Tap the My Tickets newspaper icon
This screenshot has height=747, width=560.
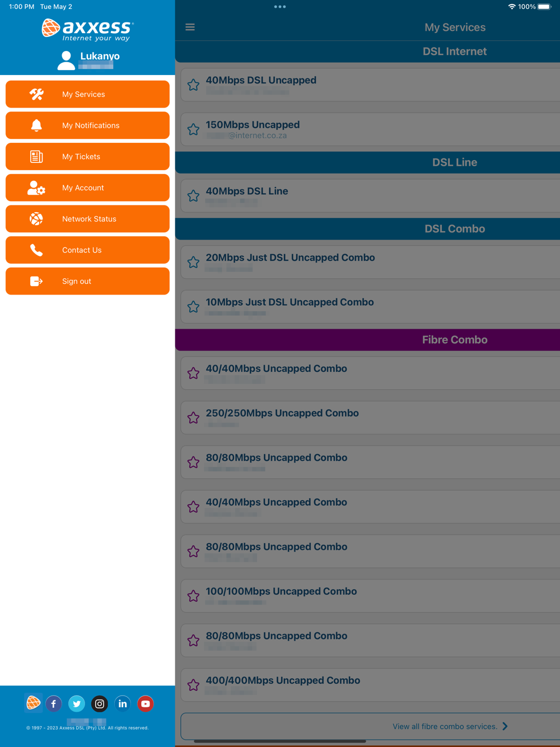click(36, 157)
